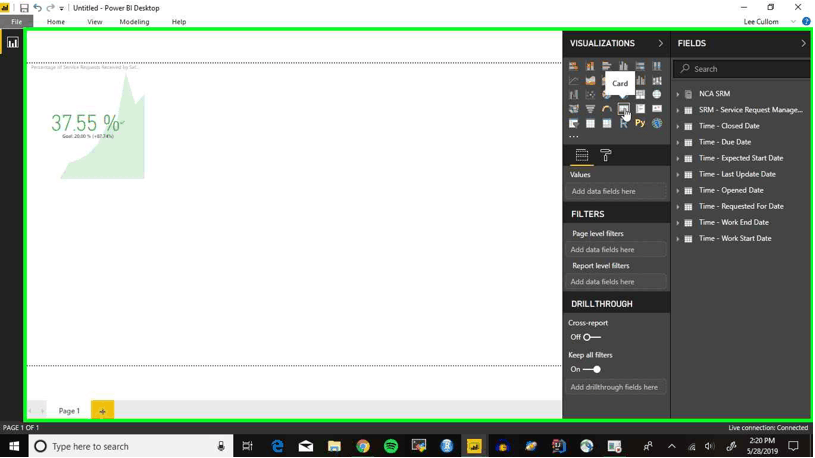
Task: Select the Stacked bar chart visualization
Action: click(573, 66)
